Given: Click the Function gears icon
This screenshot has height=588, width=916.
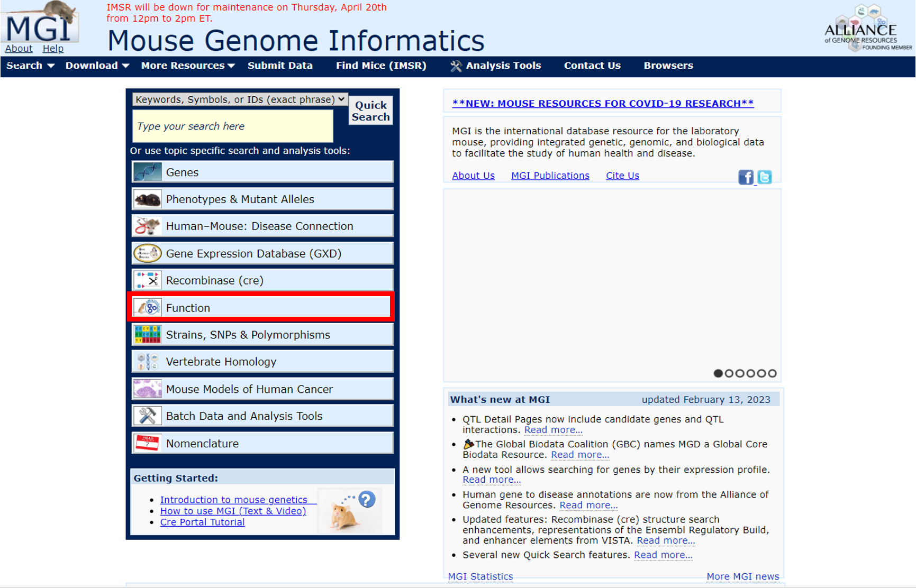Looking at the screenshot, I should tap(147, 308).
